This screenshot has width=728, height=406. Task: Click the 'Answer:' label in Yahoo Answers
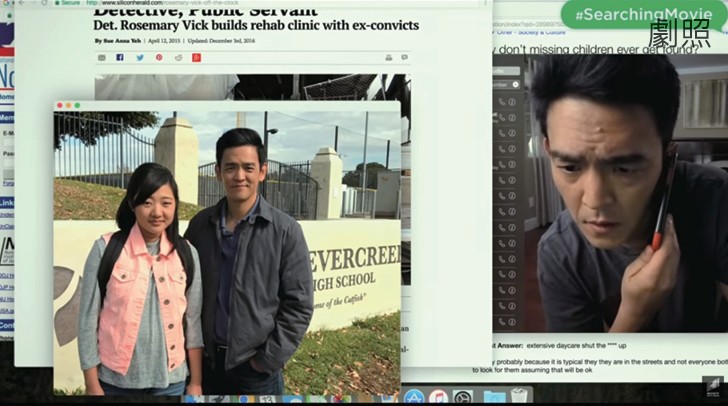click(x=510, y=346)
